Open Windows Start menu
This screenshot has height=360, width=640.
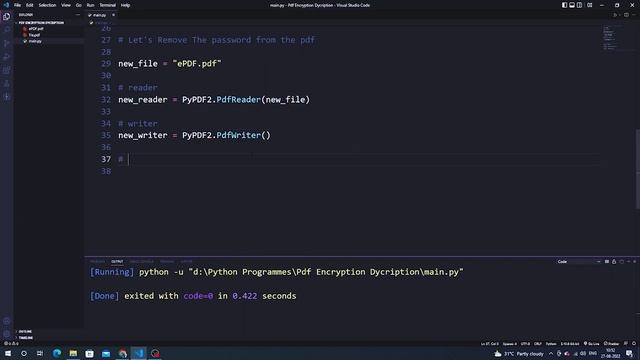tap(8, 353)
